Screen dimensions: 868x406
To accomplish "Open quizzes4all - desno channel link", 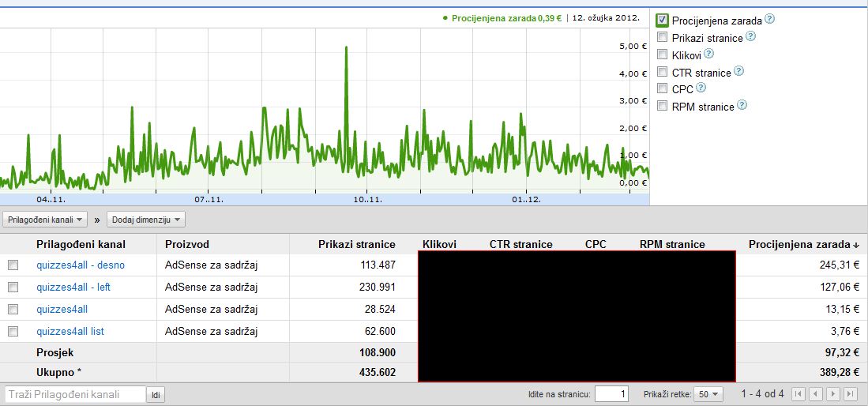I will coord(81,265).
